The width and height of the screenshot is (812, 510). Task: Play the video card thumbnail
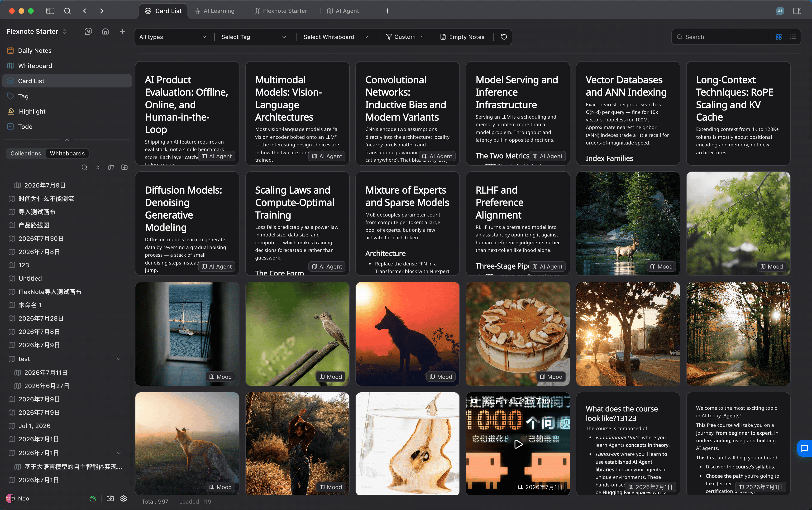coord(518,444)
